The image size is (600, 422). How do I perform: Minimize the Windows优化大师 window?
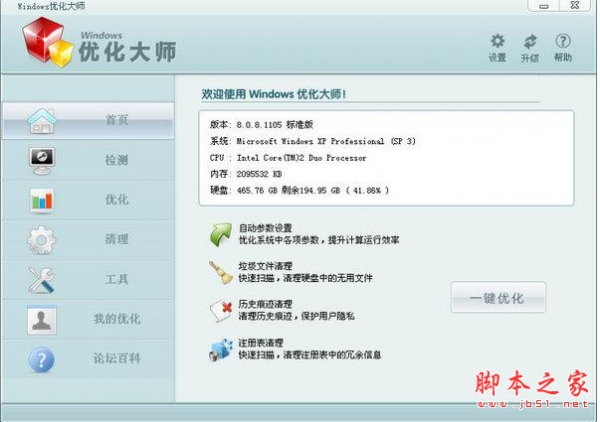coord(544,6)
